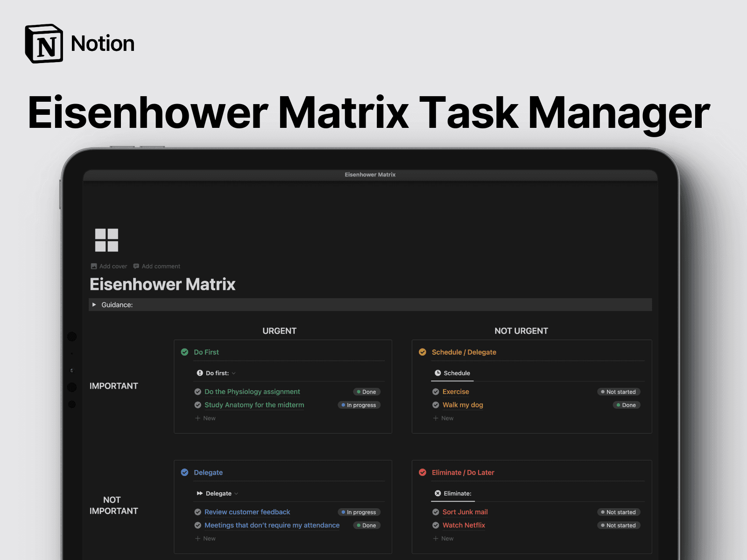
Task: Open Not started status of Watch Netflix
Action: point(619,525)
